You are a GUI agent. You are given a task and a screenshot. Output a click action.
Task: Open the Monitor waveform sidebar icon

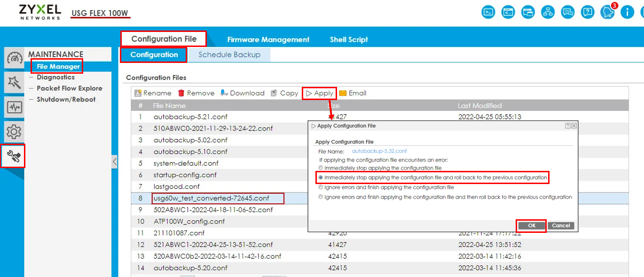coord(14,108)
